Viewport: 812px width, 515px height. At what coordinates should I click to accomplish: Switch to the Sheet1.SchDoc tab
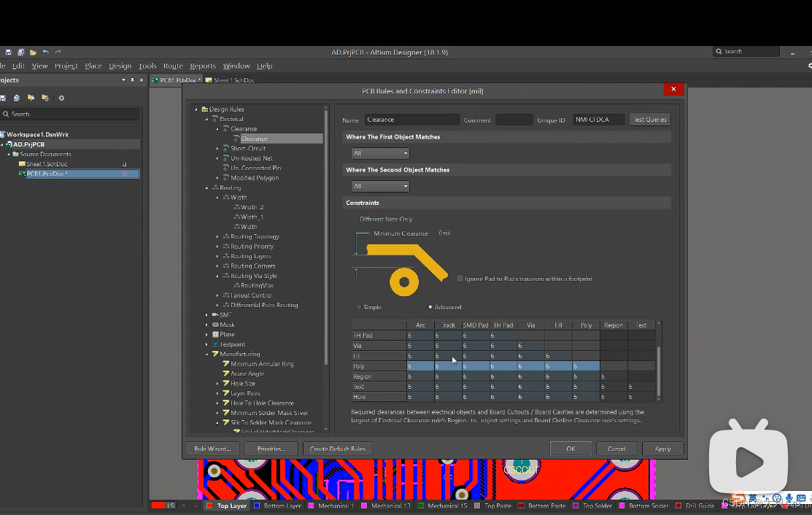pos(230,80)
